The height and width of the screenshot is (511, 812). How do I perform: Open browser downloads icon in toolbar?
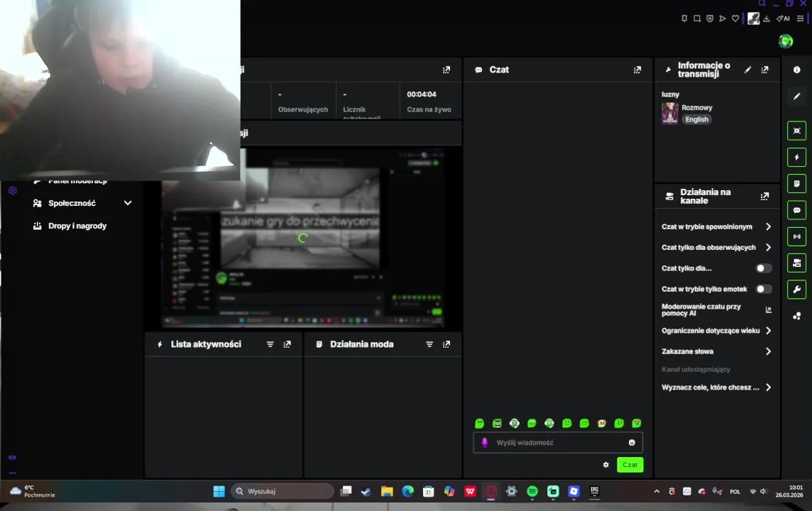tap(767, 18)
